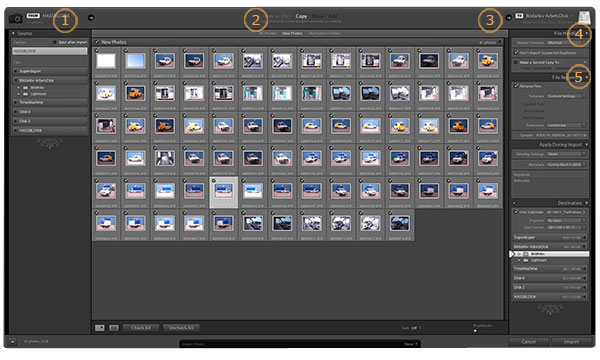Viewport: 600px width, 360px height.
Task: Select the yellow car thumbnail ending first row
Action: [488, 62]
